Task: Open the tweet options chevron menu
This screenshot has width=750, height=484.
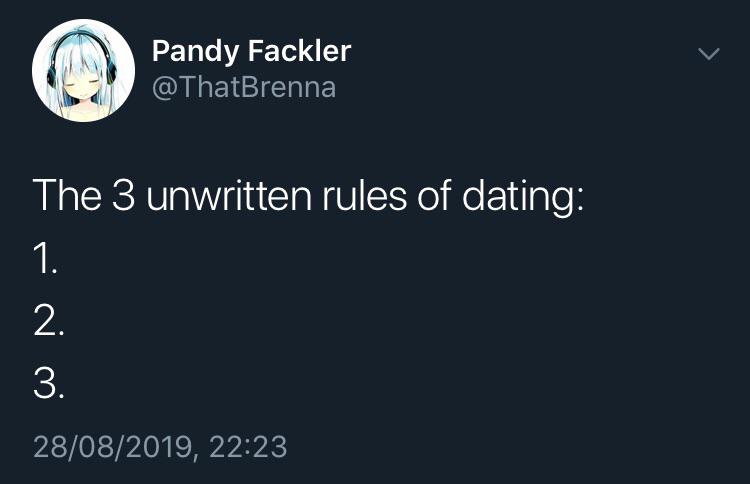Action: (708, 54)
